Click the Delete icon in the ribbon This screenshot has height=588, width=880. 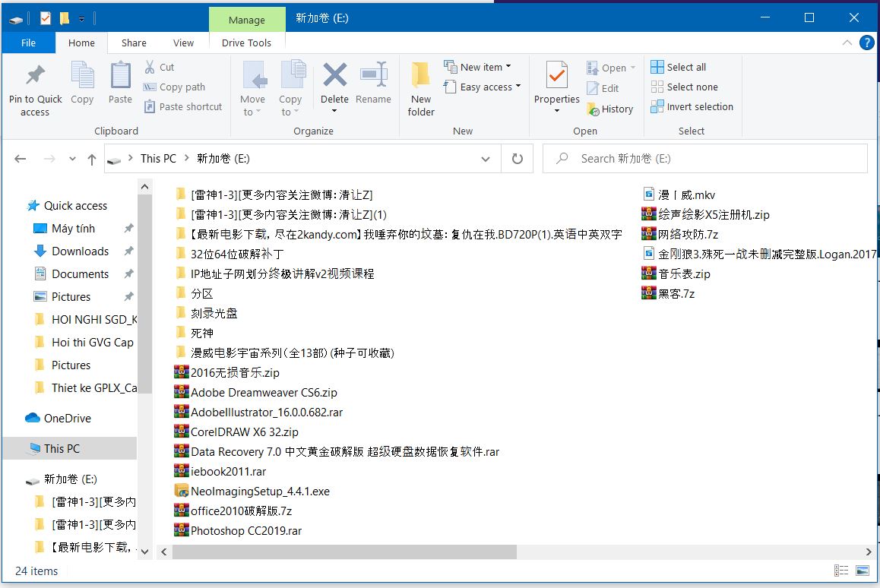(x=334, y=77)
